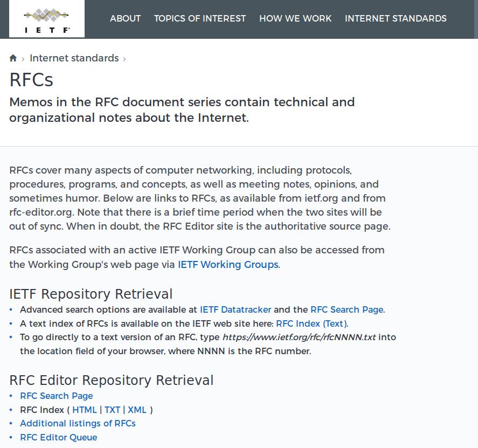The height and width of the screenshot is (448, 478).
Task: Click the RFC Editor Repository Retrieval heading
Action: (111, 380)
